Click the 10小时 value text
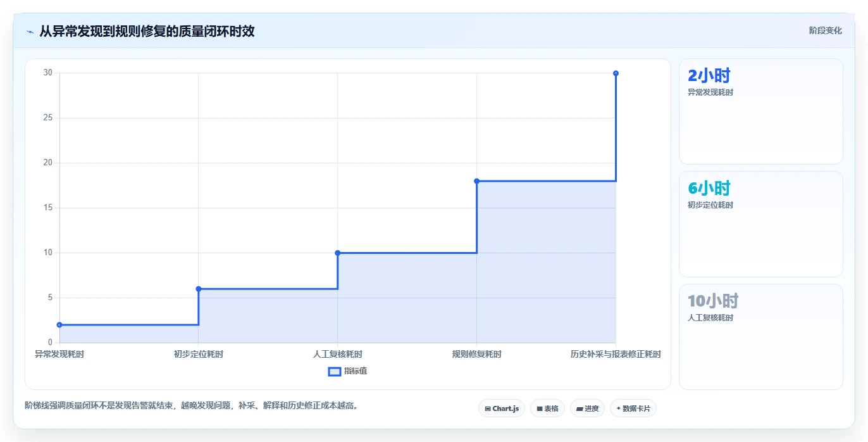This screenshot has width=868, height=442. click(713, 301)
